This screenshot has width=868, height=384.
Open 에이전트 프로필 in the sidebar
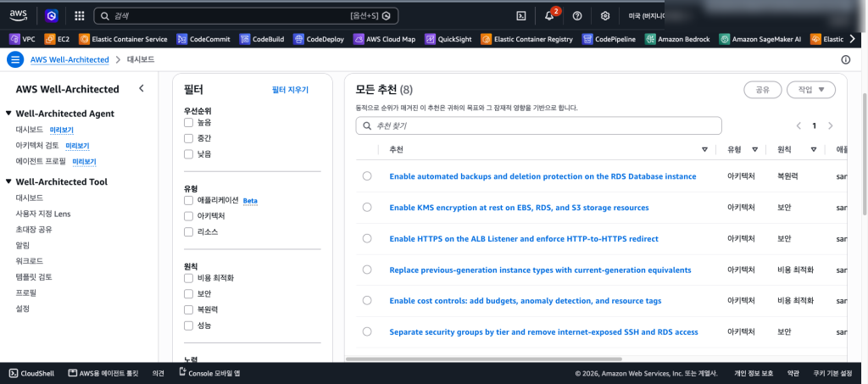click(x=41, y=162)
